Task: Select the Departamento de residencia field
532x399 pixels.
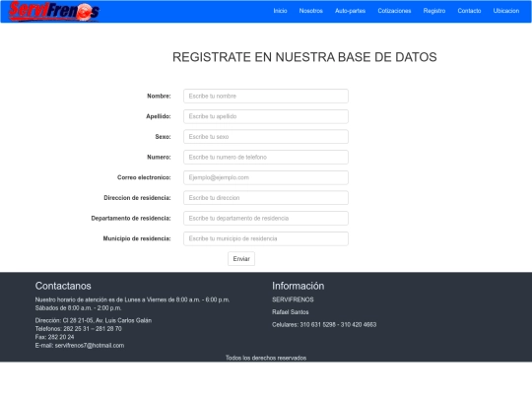Action: pyautogui.click(x=266, y=218)
